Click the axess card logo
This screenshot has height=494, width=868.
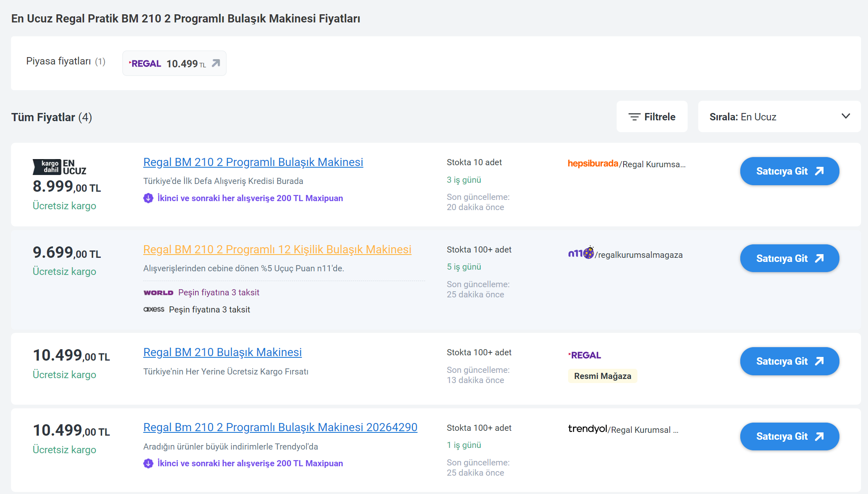(x=154, y=309)
